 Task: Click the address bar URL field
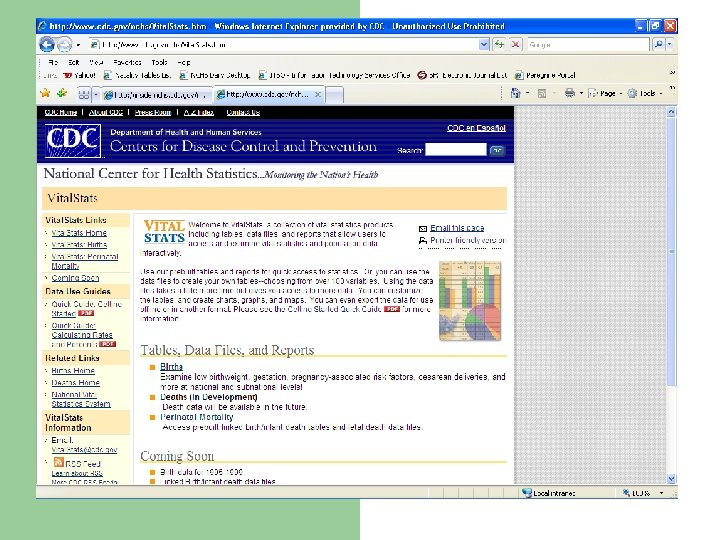(x=284, y=45)
